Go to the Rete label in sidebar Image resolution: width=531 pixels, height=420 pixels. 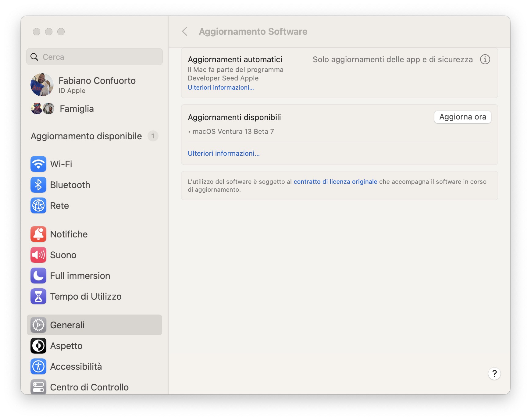click(x=59, y=206)
